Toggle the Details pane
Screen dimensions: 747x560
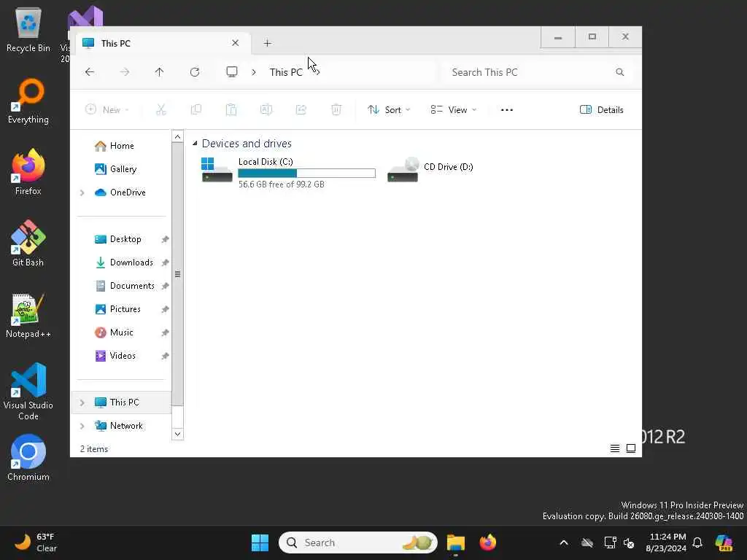(602, 110)
